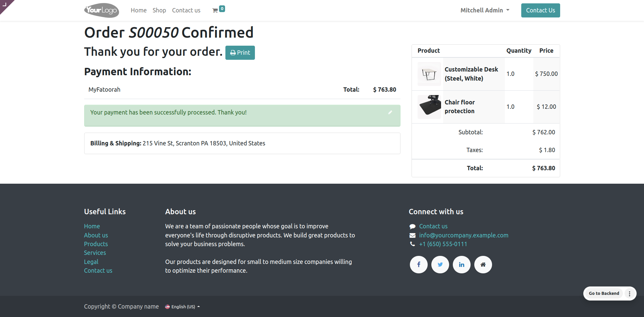Image resolution: width=644 pixels, height=317 pixels.
Task: Click the home icon in footer
Action: pos(483,265)
